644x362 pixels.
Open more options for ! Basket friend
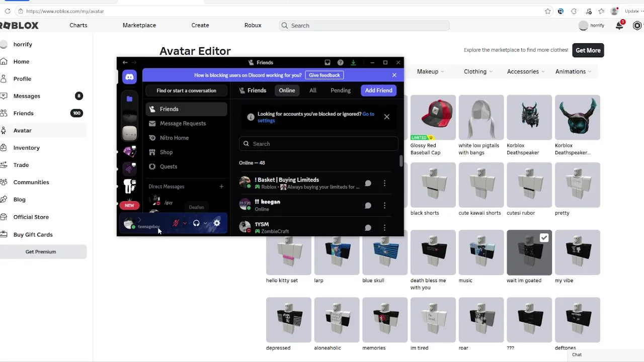(384, 184)
